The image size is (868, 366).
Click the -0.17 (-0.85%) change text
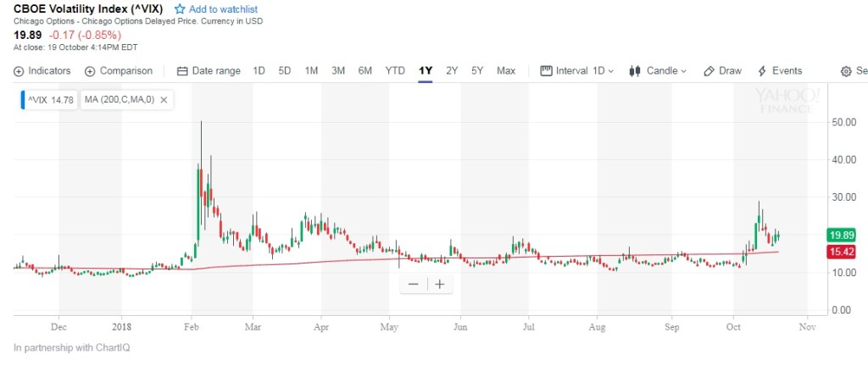tap(85, 36)
